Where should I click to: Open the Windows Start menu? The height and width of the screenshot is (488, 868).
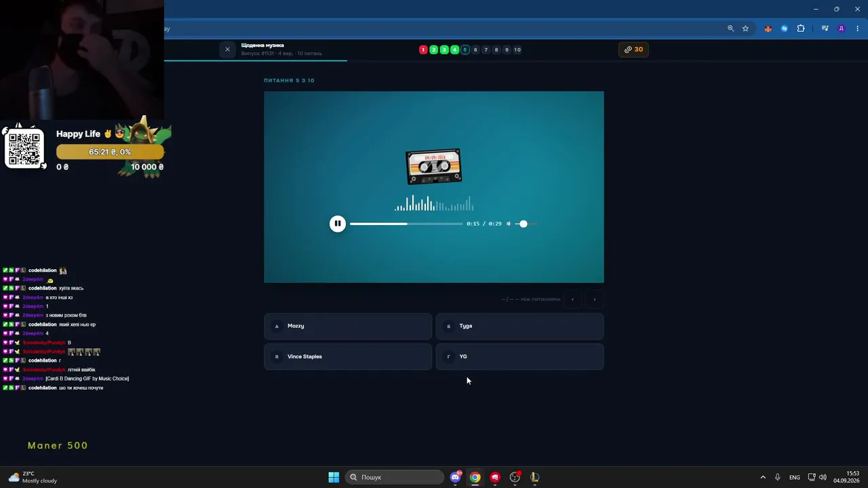[334, 477]
